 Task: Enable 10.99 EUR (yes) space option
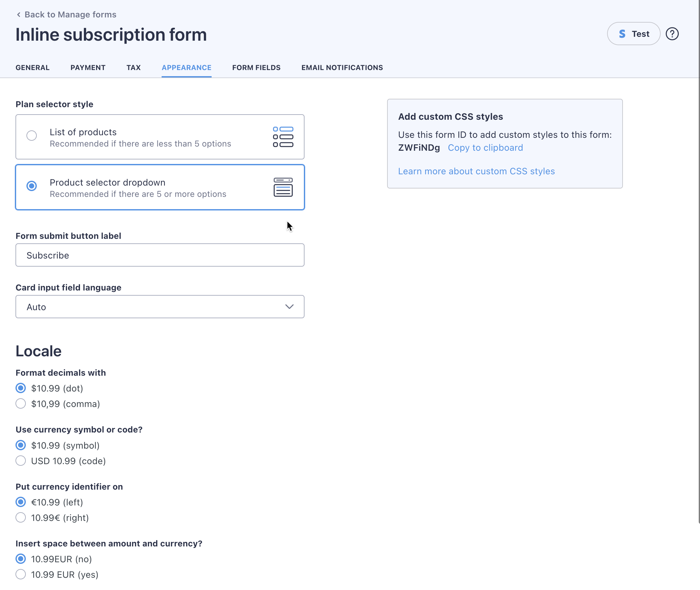[21, 574]
